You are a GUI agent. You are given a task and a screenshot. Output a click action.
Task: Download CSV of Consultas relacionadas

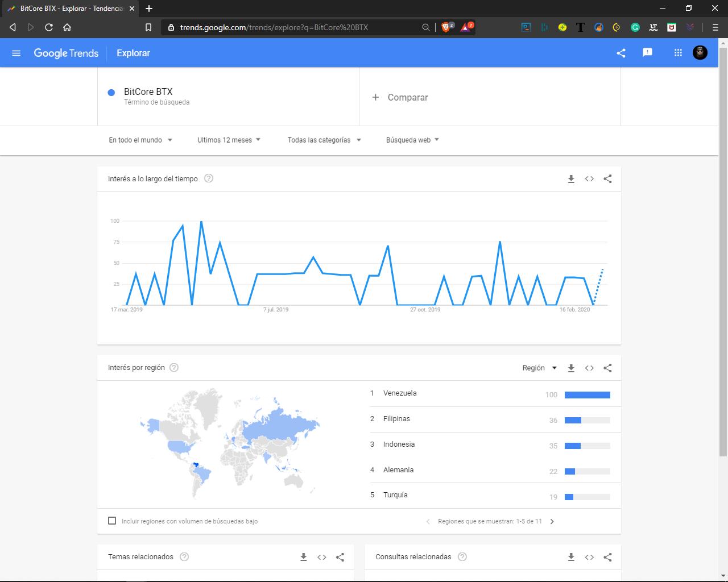[x=571, y=558]
